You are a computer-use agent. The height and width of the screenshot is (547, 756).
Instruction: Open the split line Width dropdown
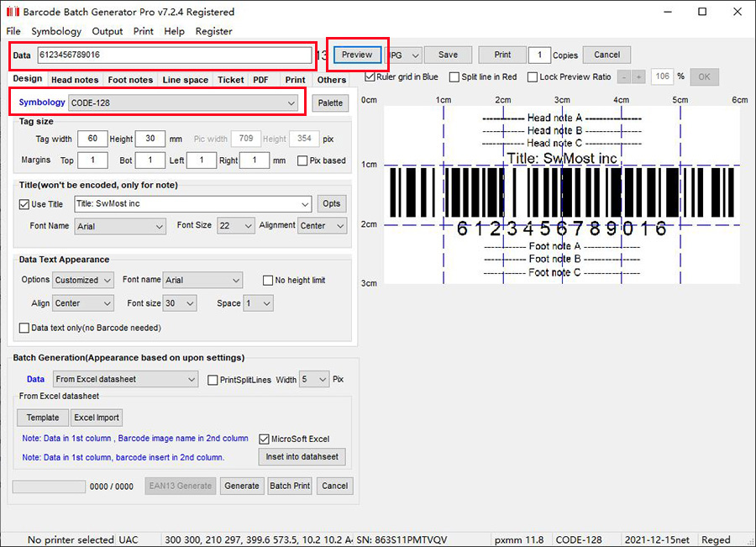point(314,380)
